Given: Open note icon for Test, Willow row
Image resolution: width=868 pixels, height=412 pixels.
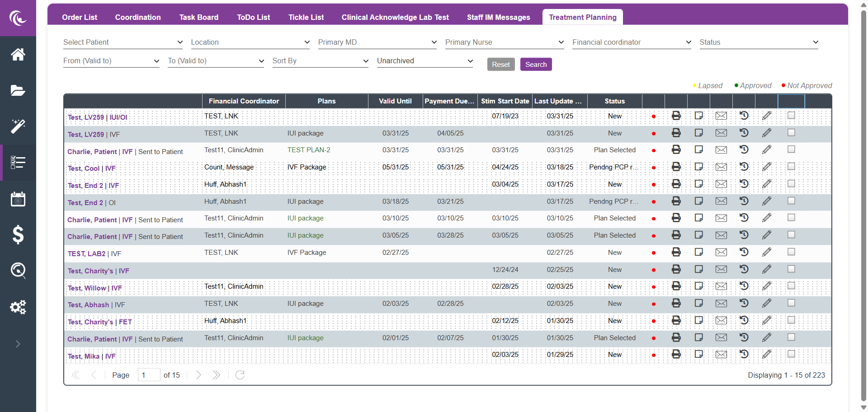Looking at the screenshot, I should click(x=698, y=286).
